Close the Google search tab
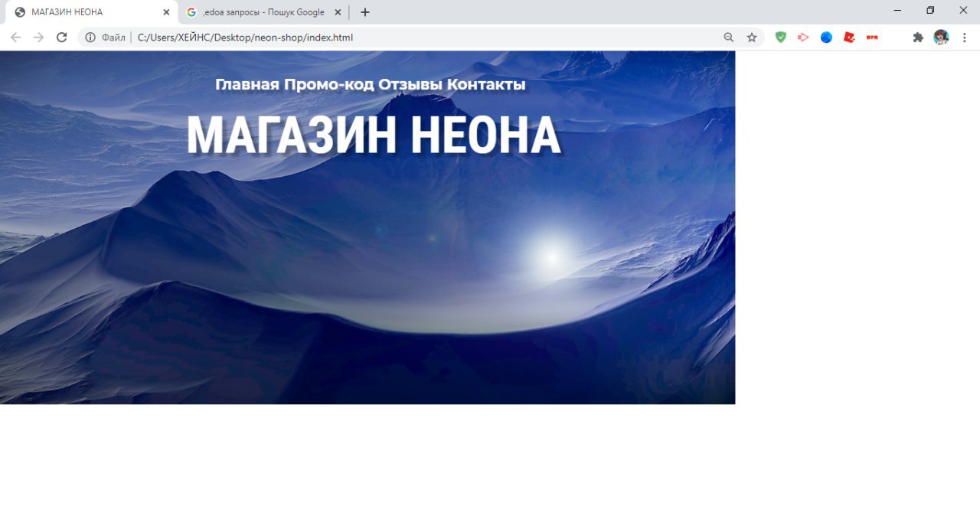The width and height of the screenshot is (980, 522). click(338, 12)
